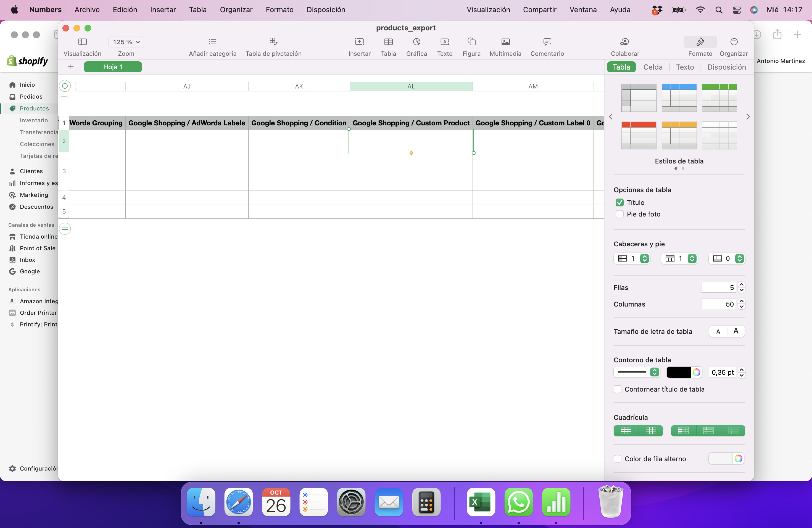812x528 pixels.
Task: Open the Multimedia toolbar icon
Action: click(x=505, y=42)
